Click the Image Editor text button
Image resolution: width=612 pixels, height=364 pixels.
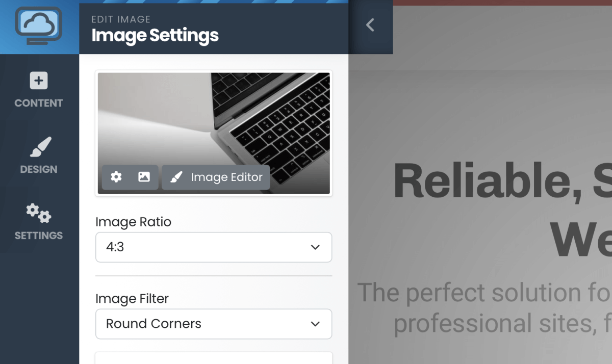tap(226, 177)
